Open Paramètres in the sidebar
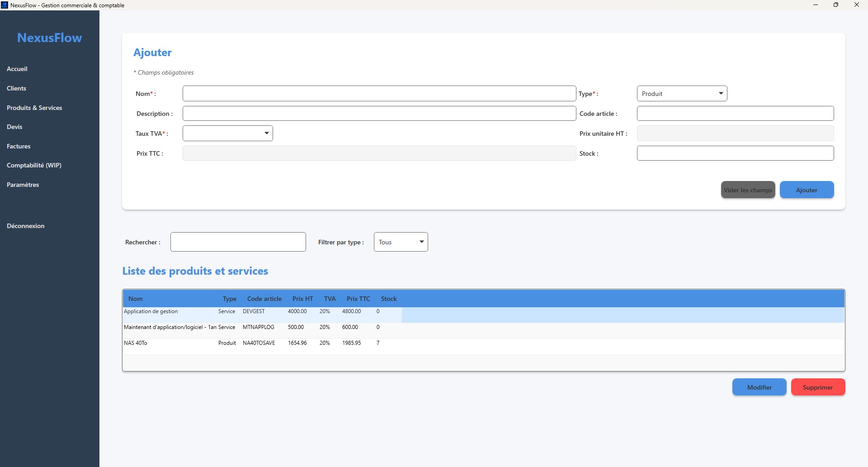The image size is (868, 467). [23, 185]
